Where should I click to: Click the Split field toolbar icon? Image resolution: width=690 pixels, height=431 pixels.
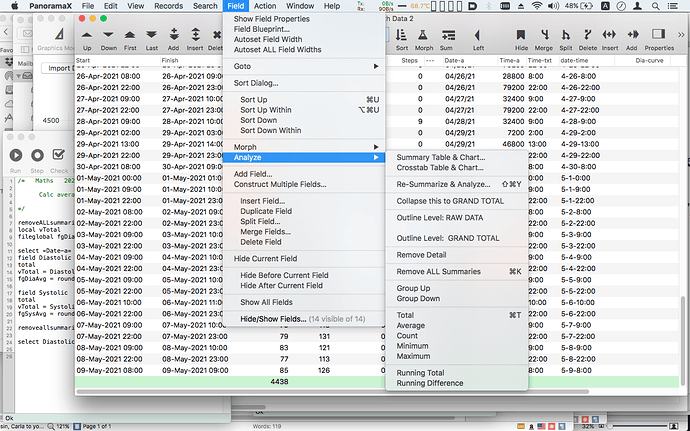point(565,35)
